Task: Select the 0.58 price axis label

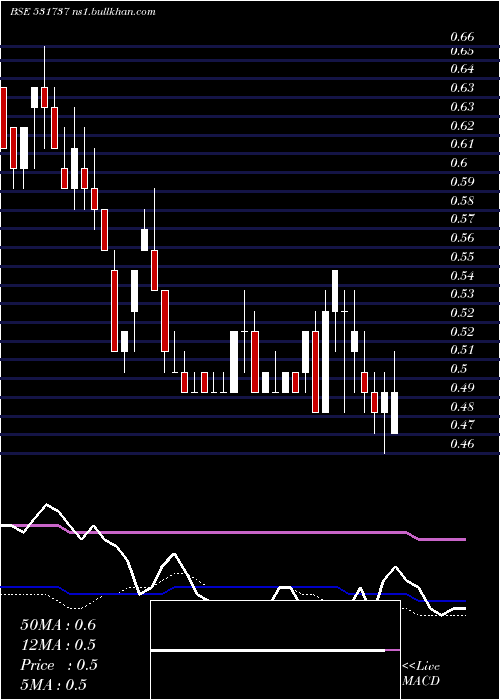Action: (462, 200)
